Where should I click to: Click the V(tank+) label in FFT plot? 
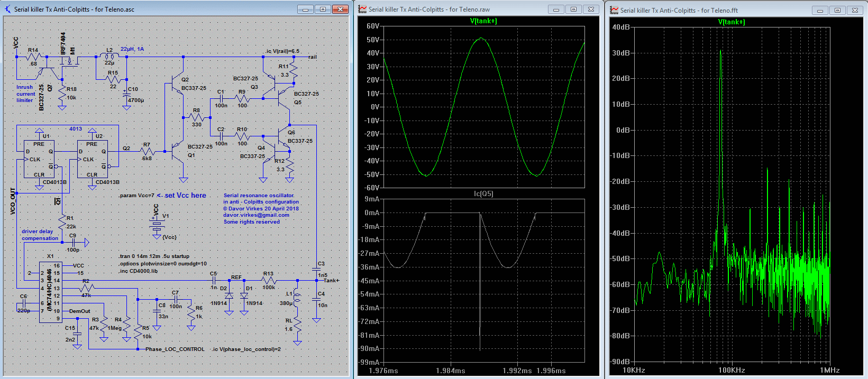click(732, 22)
